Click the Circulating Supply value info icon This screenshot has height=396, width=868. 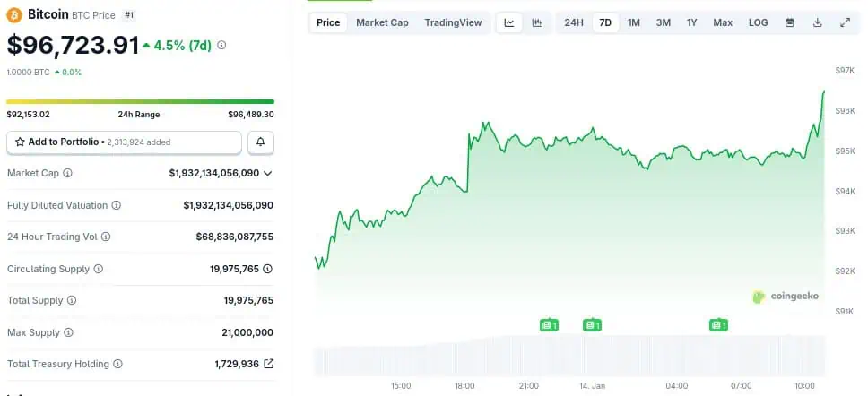click(x=267, y=269)
